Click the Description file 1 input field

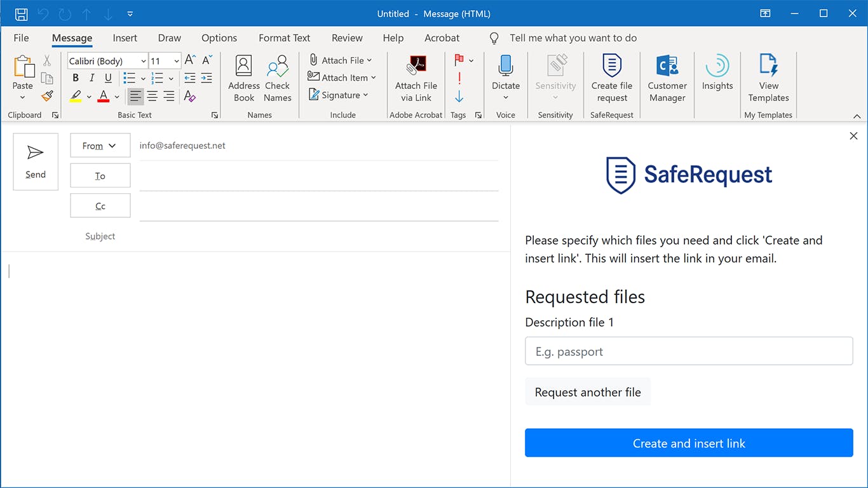coord(689,351)
